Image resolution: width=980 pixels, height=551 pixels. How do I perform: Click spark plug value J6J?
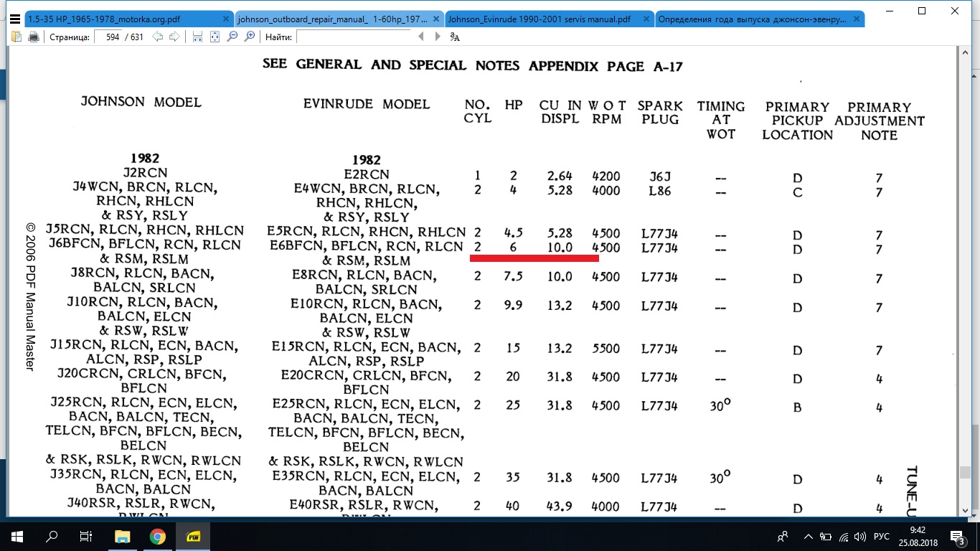[659, 176]
